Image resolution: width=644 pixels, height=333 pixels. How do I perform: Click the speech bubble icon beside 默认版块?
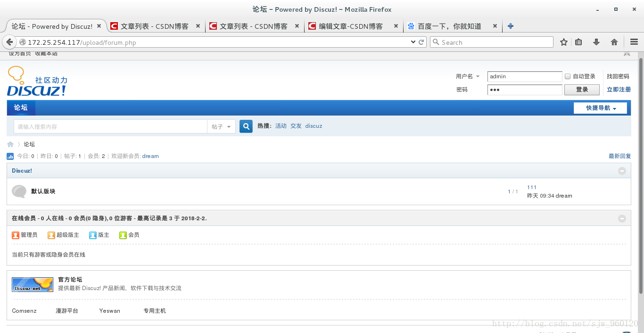pos(19,191)
